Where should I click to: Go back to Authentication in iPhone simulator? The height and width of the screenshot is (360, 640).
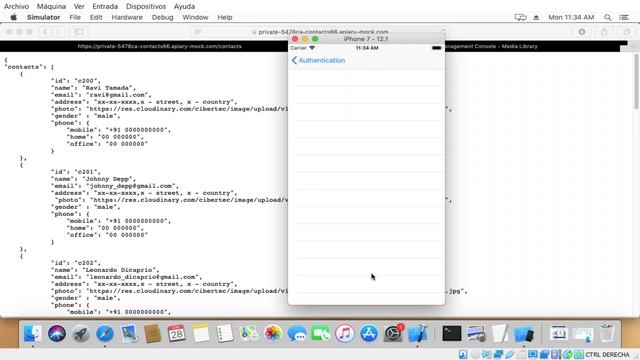(x=318, y=60)
